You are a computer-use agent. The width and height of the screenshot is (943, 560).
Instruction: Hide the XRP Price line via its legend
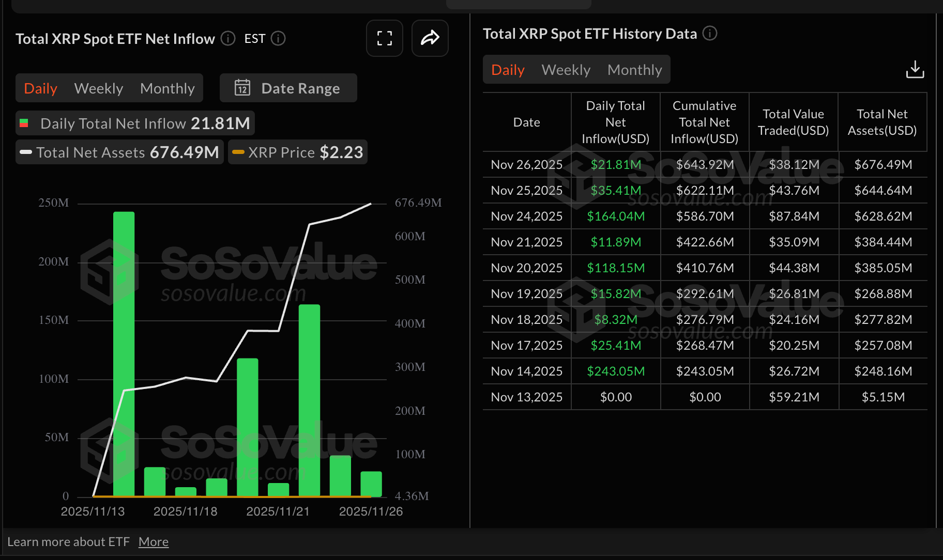(297, 152)
